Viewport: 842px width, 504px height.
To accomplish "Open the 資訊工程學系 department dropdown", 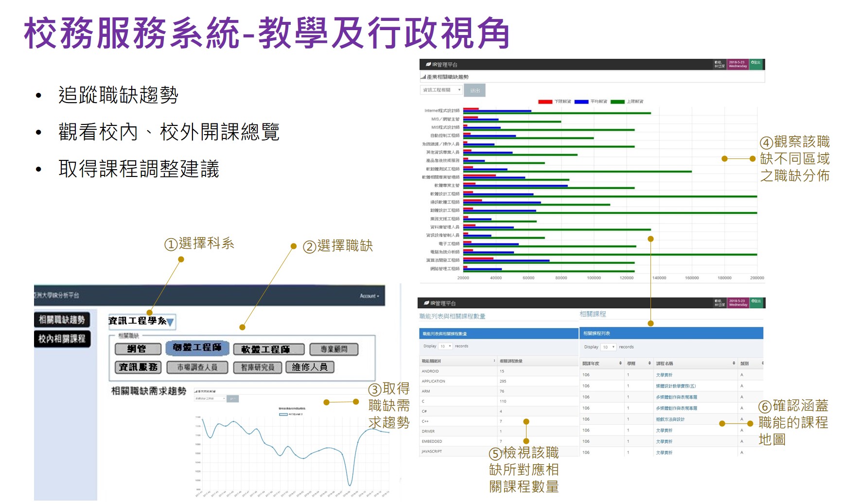I will (x=141, y=321).
